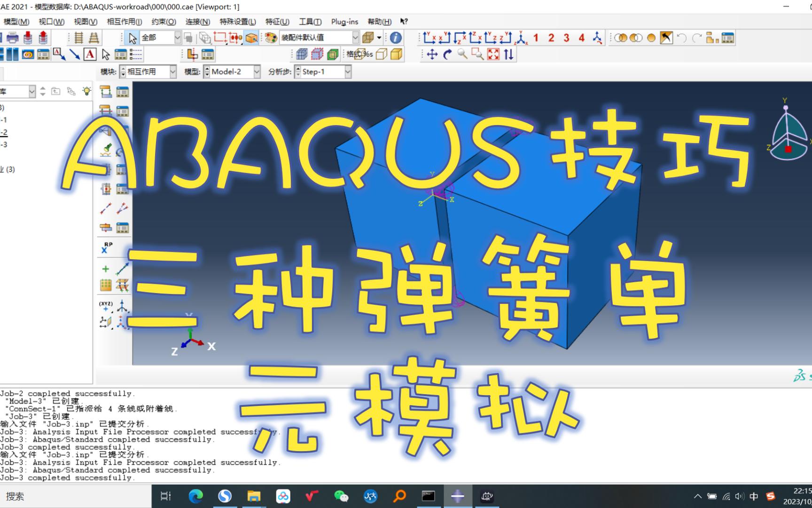
Task: Open the 约束(O) menu
Action: pyautogui.click(x=164, y=22)
